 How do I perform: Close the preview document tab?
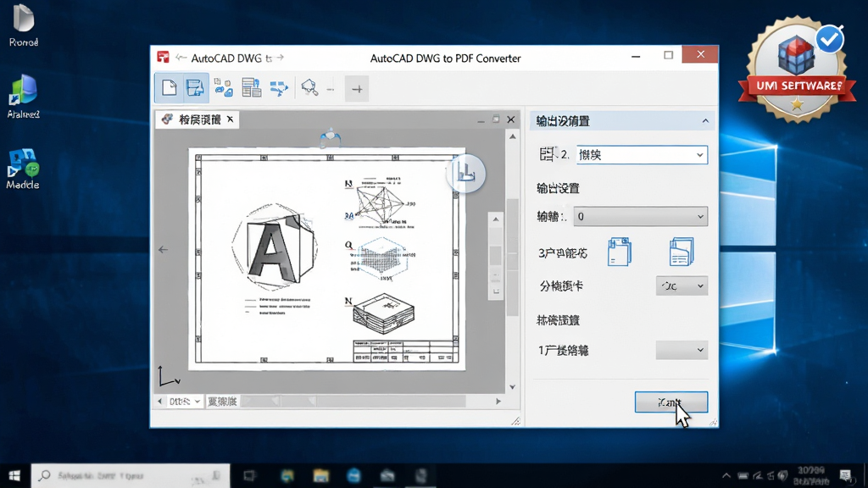pos(231,119)
